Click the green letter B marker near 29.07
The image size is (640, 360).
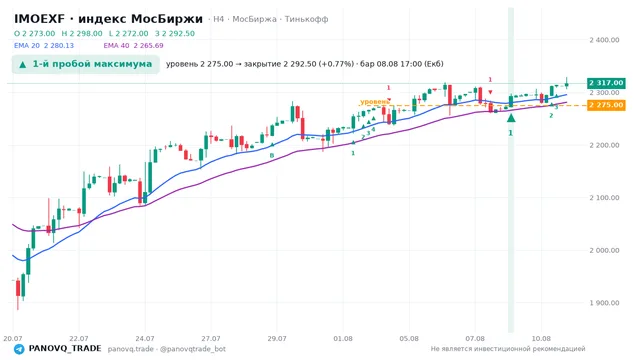click(272, 156)
